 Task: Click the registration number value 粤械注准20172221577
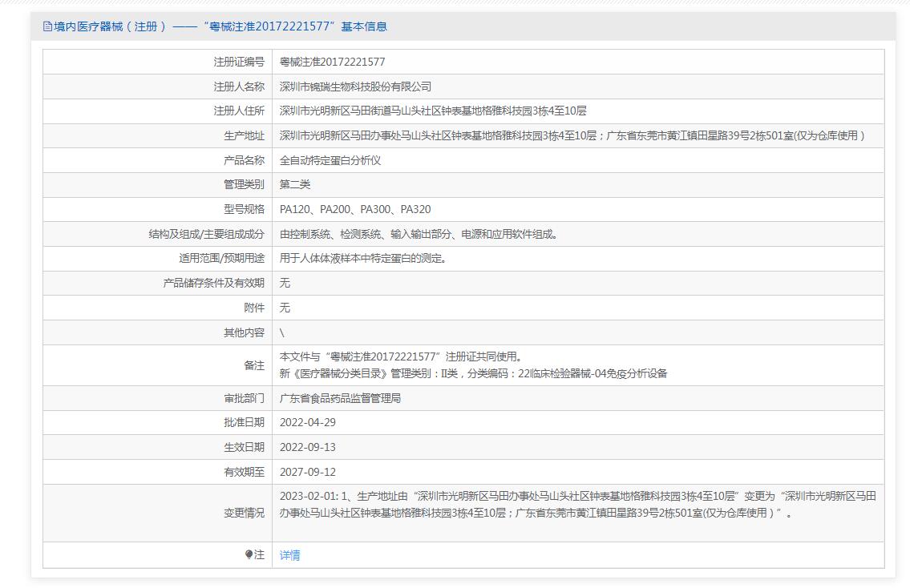tap(332, 62)
